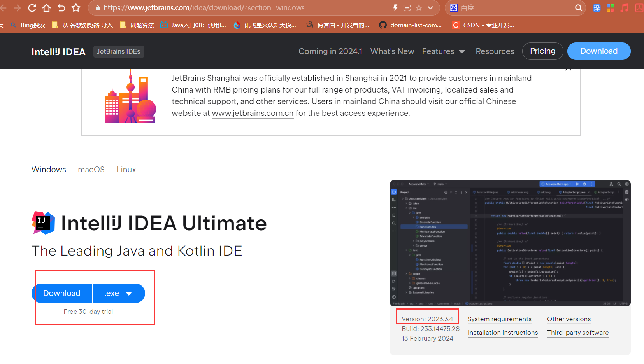Favorite this page via address bar star
This screenshot has height=364, width=644.
(x=419, y=8)
